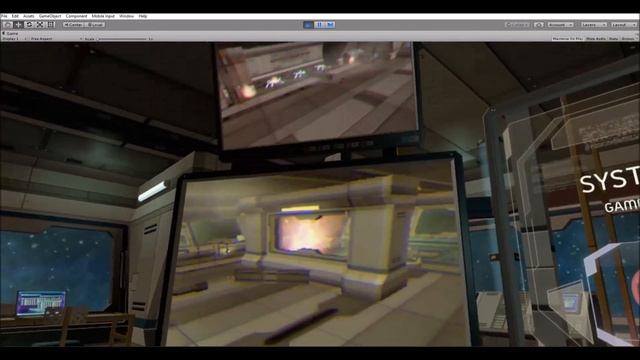Open the Edit menu
Image resolution: width=640 pixels, height=360 pixels.
coord(15,16)
